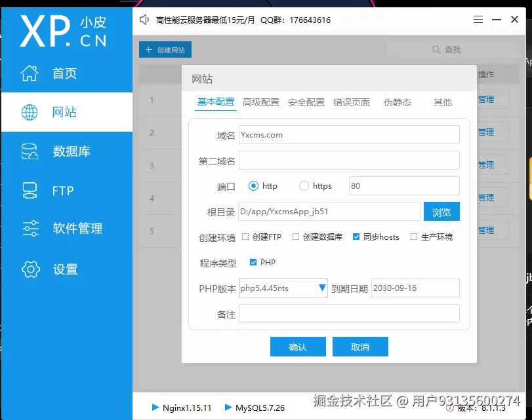Select the https radio button

click(304, 186)
